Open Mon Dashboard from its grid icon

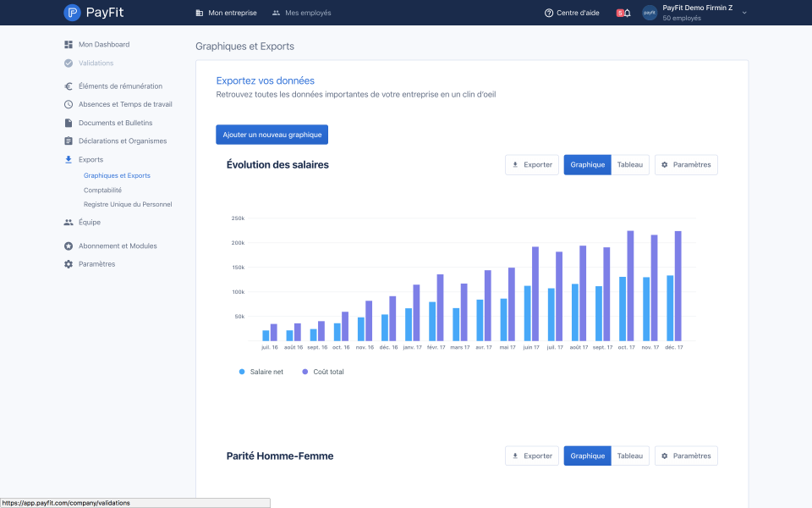coord(69,45)
